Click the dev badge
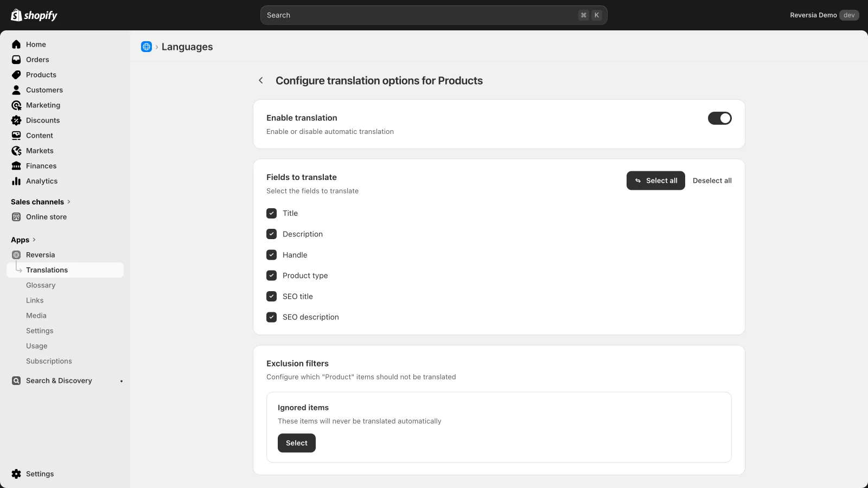Screen dimensions: 868x488 (x=849, y=15)
